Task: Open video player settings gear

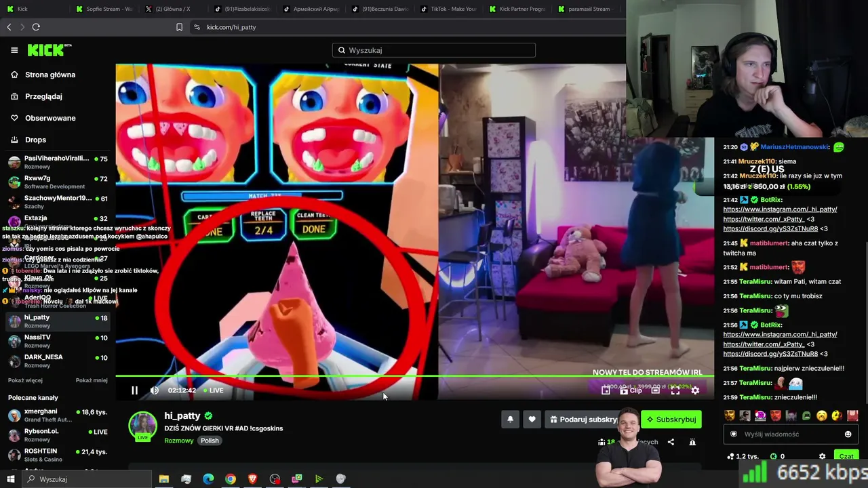Action: (695, 390)
